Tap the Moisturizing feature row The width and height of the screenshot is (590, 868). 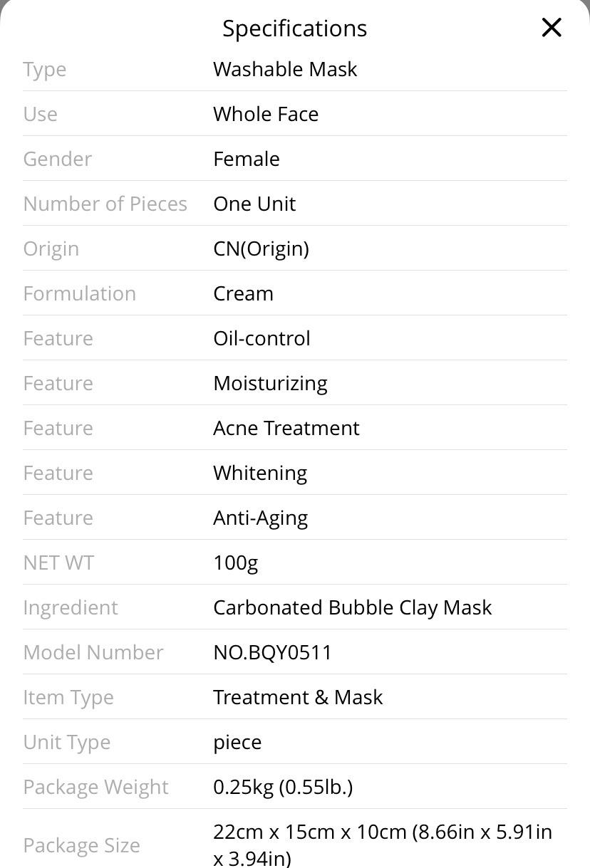coord(295,383)
